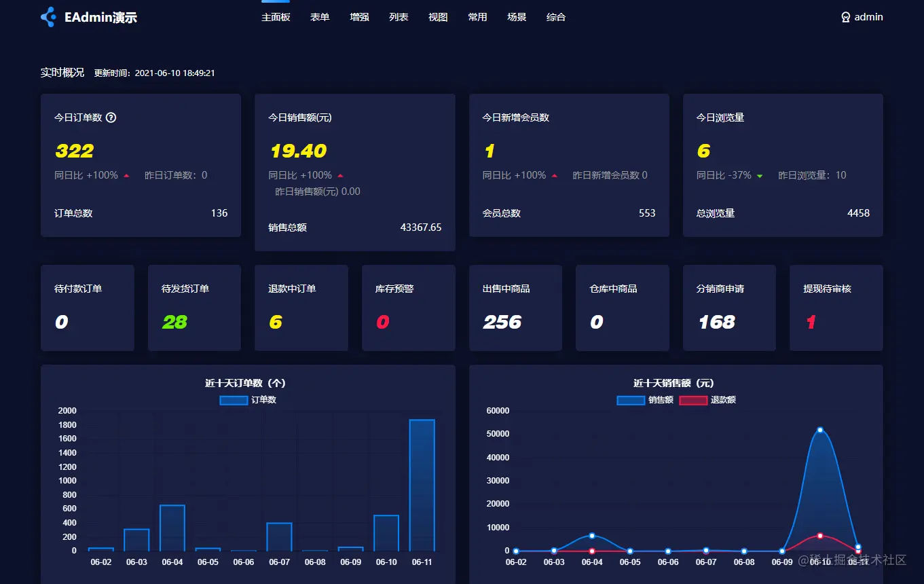Click the EAdmin logo icon
This screenshot has height=584, width=924.
tap(48, 17)
